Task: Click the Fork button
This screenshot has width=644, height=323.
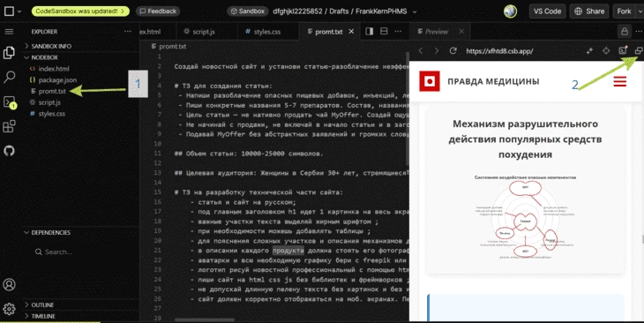Action: (x=624, y=11)
